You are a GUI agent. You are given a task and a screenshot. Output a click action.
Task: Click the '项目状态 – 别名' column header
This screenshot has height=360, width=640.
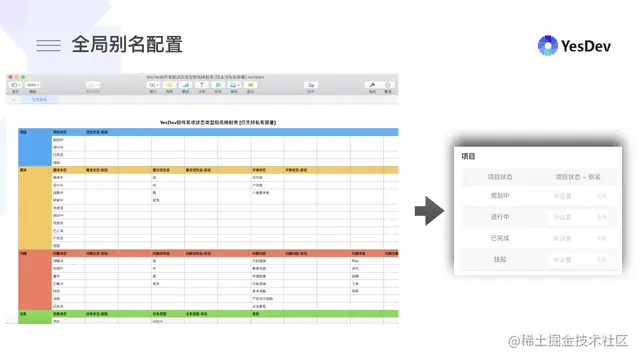tap(578, 177)
